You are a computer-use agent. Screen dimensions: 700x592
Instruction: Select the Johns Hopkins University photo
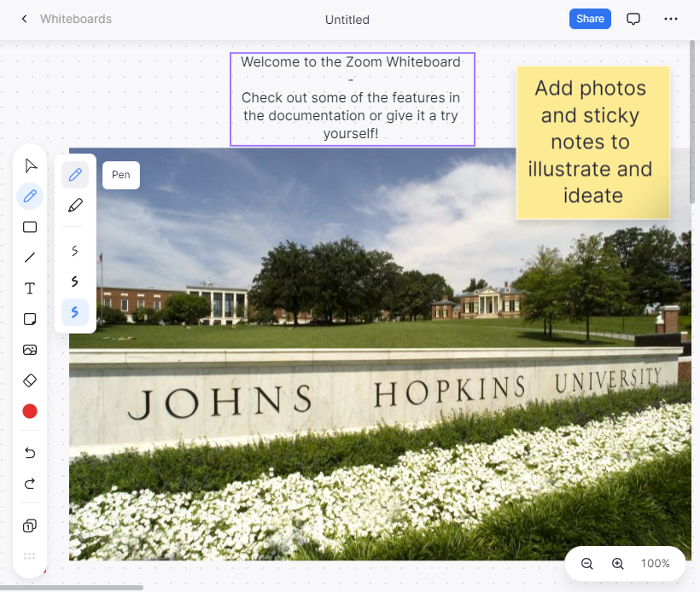click(380, 354)
